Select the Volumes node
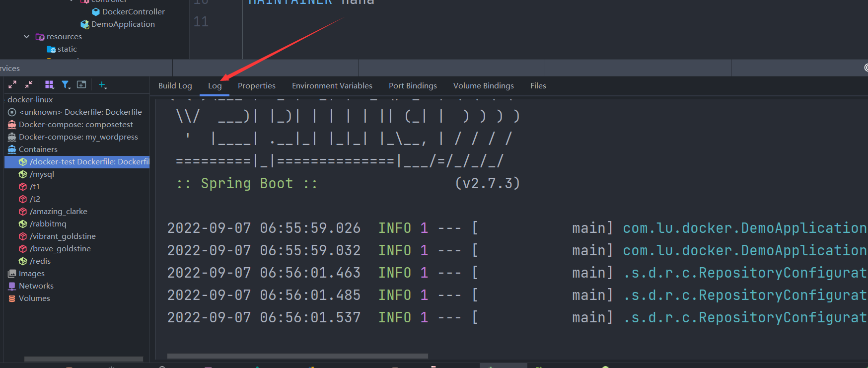The height and width of the screenshot is (368, 868). coord(34,298)
